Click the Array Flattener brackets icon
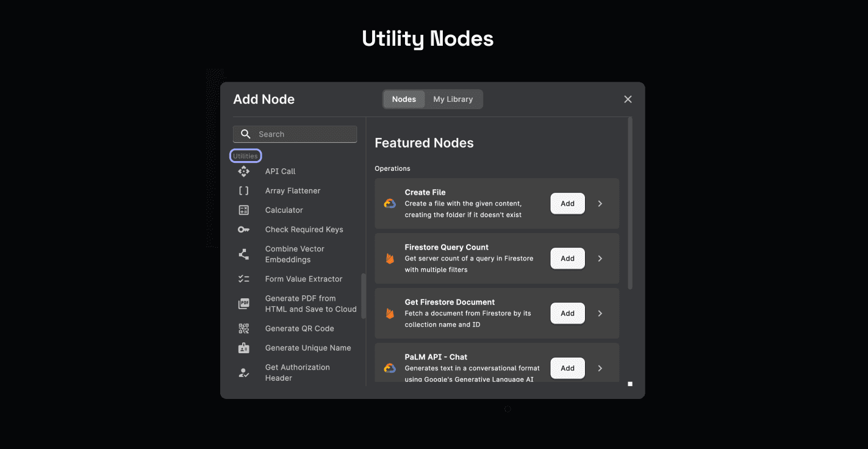This screenshot has height=449, width=868. click(x=243, y=190)
